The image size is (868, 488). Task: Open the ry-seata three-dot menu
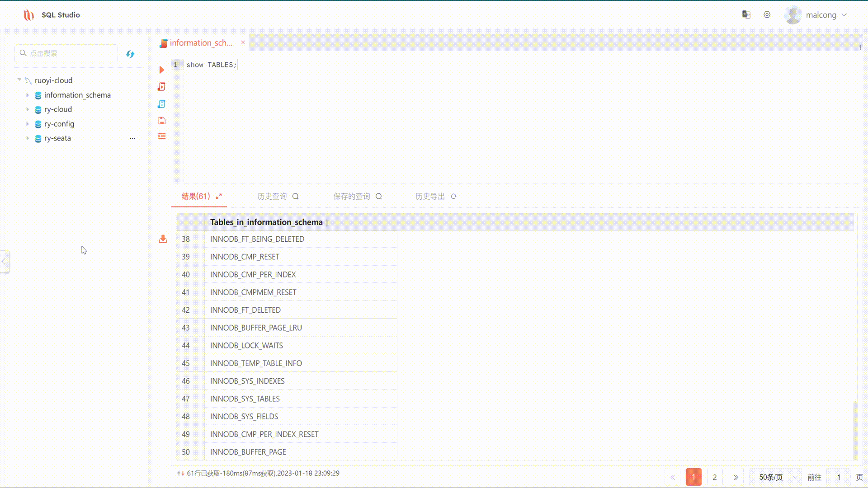point(132,138)
